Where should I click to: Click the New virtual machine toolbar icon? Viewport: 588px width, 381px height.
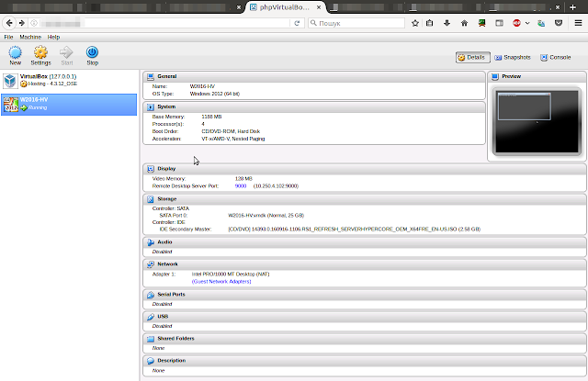16,53
